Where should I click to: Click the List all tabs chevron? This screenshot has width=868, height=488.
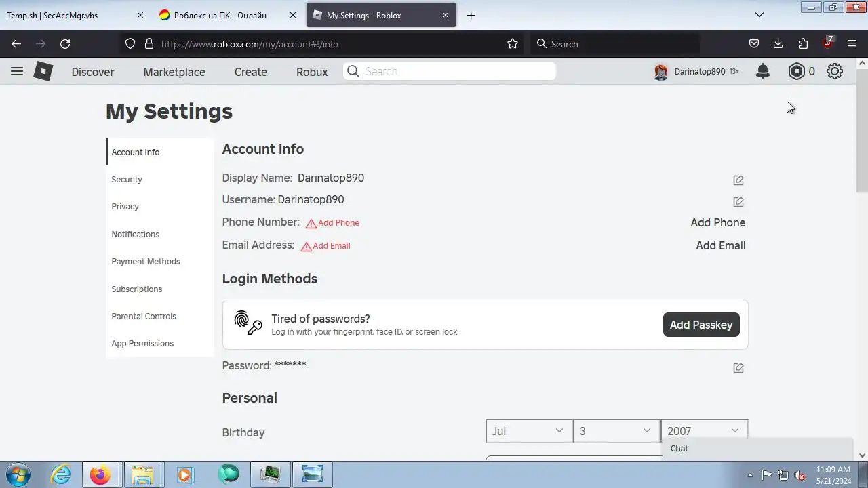(759, 15)
